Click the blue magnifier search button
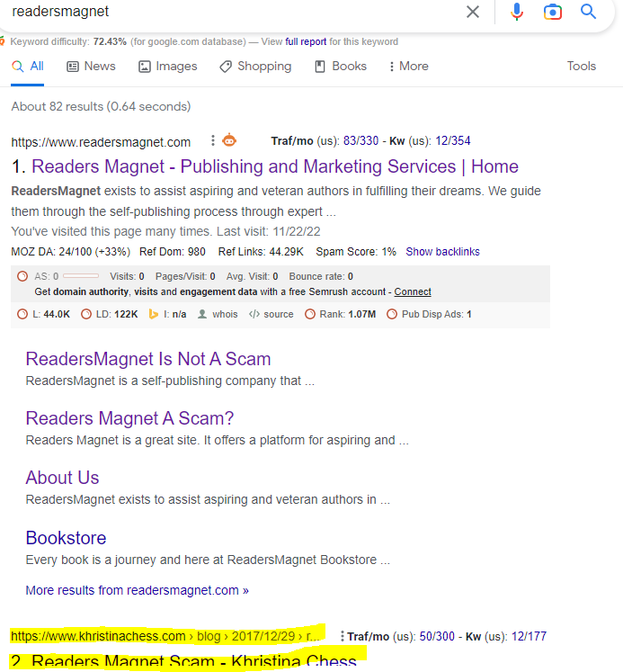623x672 pixels. pyautogui.click(x=588, y=11)
